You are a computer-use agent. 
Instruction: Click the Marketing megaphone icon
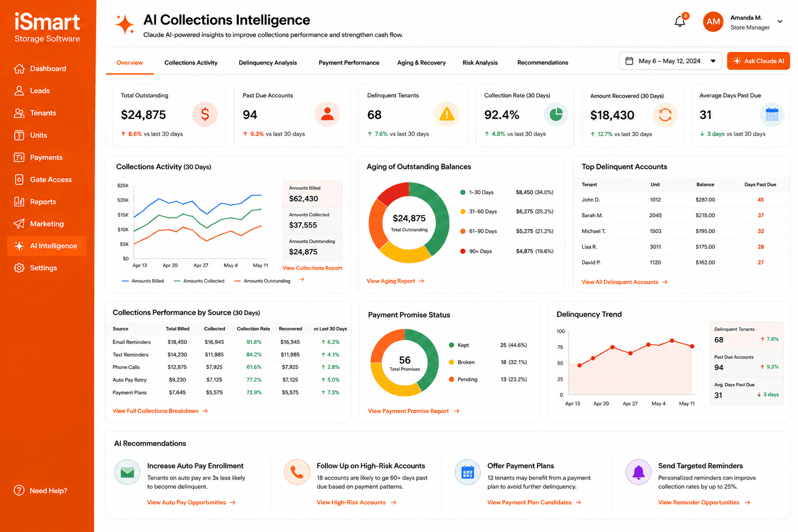(x=19, y=224)
